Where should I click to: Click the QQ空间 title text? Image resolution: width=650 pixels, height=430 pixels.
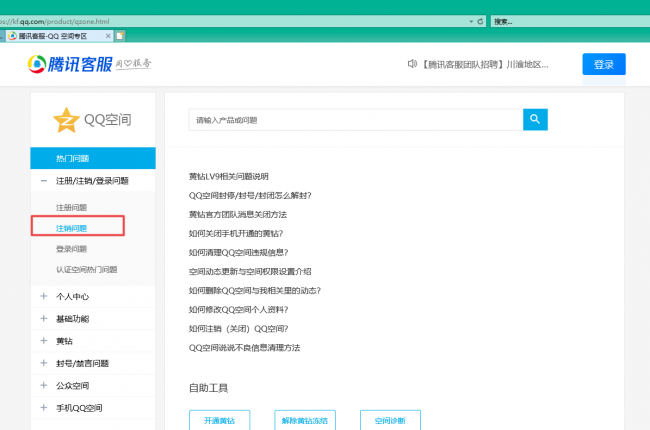[x=108, y=120]
